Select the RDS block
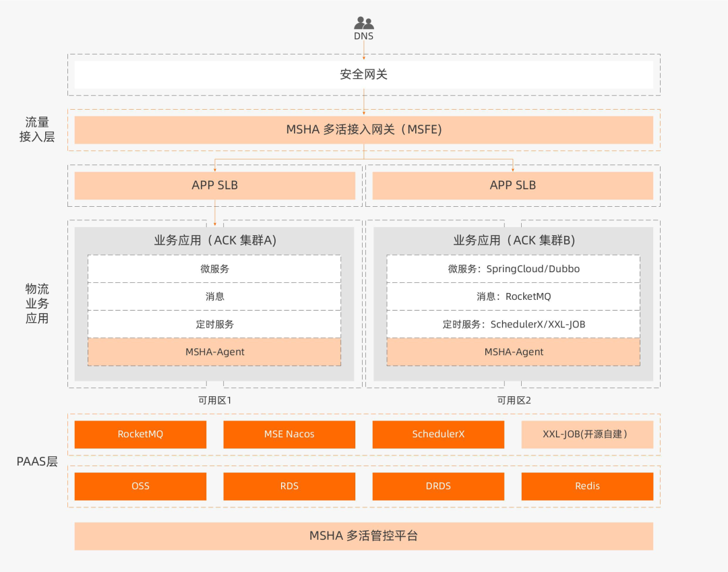This screenshot has width=728, height=572. click(289, 486)
